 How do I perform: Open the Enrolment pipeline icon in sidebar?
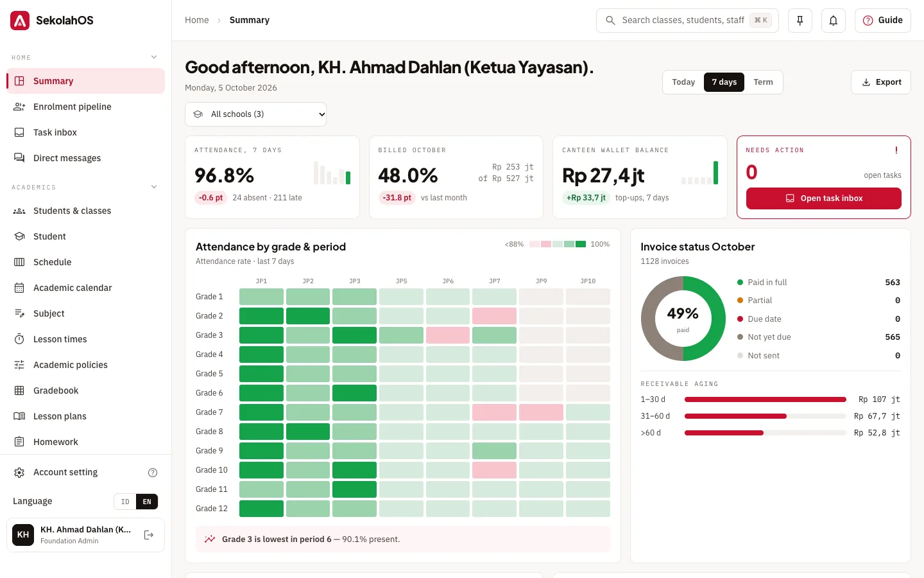pyautogui.click(x=19, y=107)
